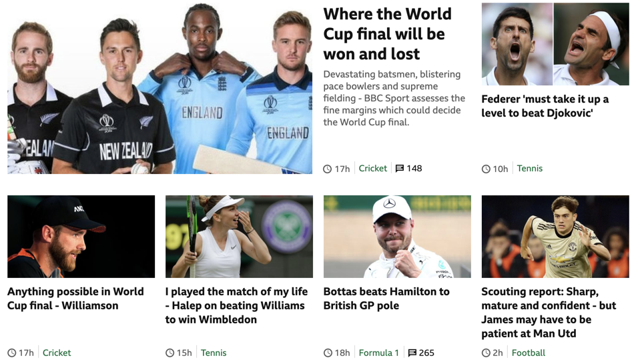
Task: Click the clock icon next to 18h
Action: 328,353
